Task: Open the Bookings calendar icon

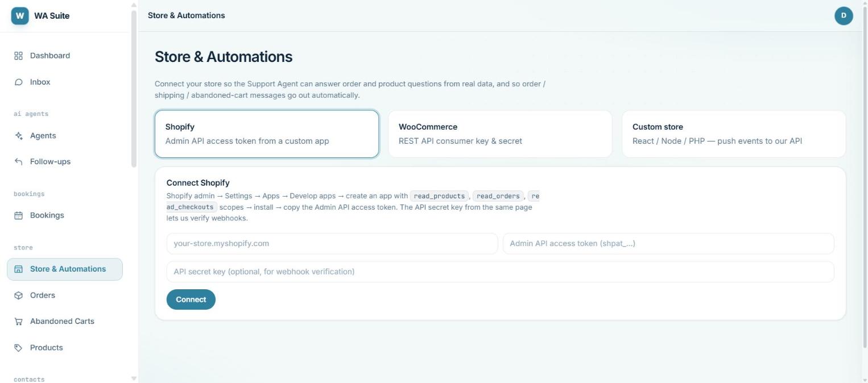Action: (x=18, y=215)
